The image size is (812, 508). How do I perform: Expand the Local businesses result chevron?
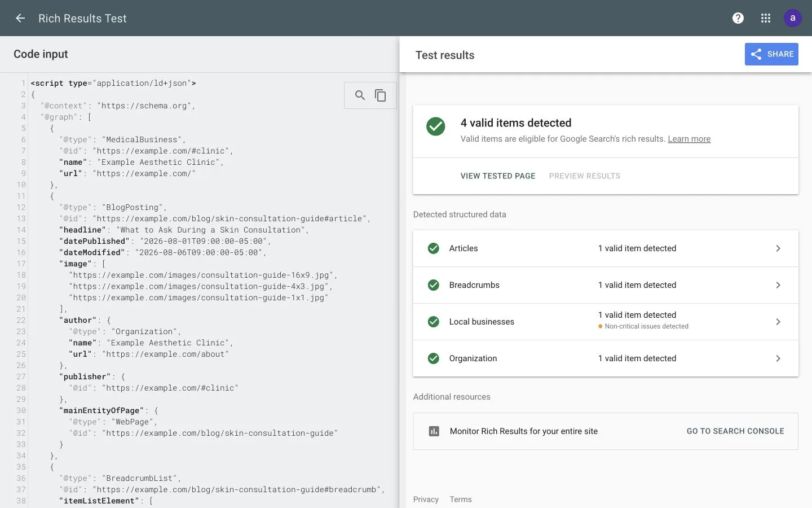click(x=778, y=322)
